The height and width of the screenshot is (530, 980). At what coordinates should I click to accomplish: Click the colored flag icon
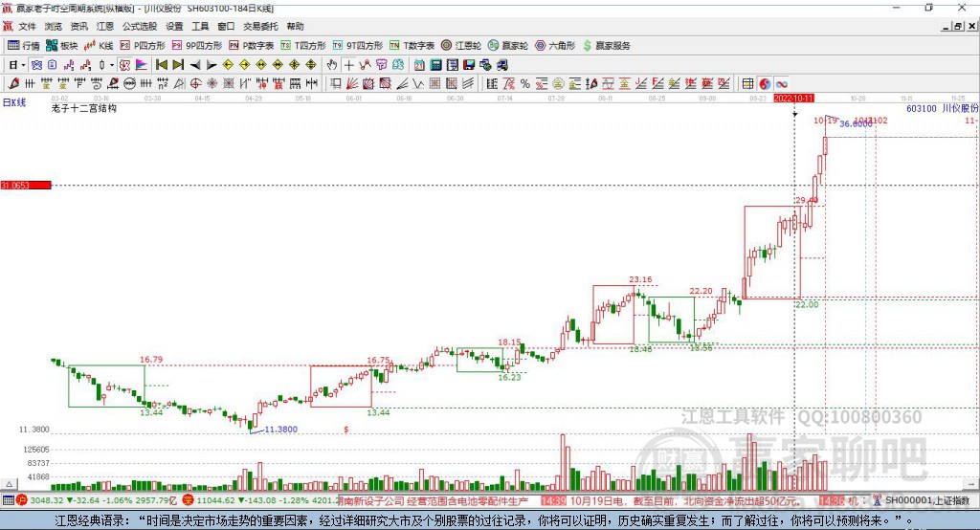[x=142, y=65]
